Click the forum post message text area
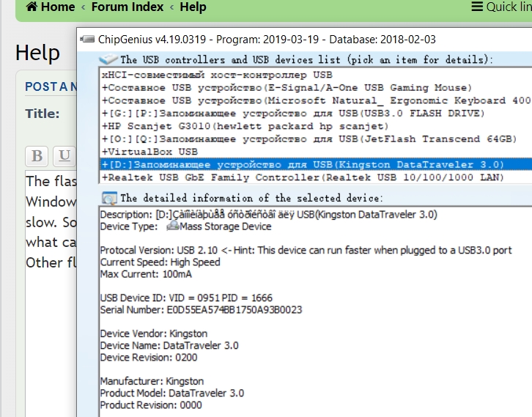The image size is (532, 417). click(51, 294)
